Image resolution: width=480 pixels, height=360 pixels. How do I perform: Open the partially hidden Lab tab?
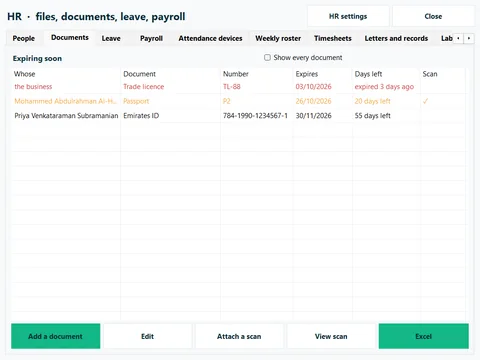pos(446,38)
